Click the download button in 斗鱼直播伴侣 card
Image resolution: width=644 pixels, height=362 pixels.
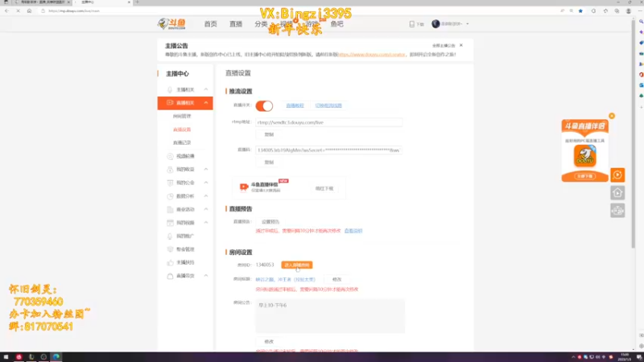324,188
